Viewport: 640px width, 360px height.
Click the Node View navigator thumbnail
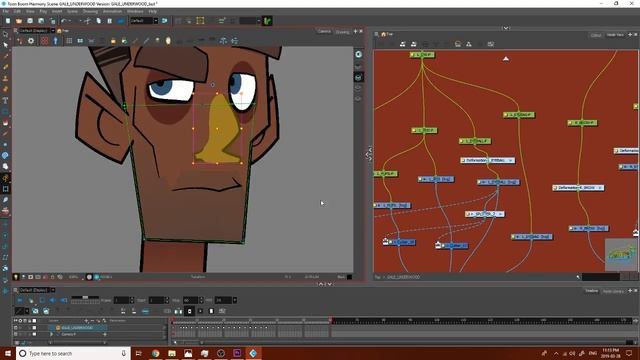coord(621,254)
